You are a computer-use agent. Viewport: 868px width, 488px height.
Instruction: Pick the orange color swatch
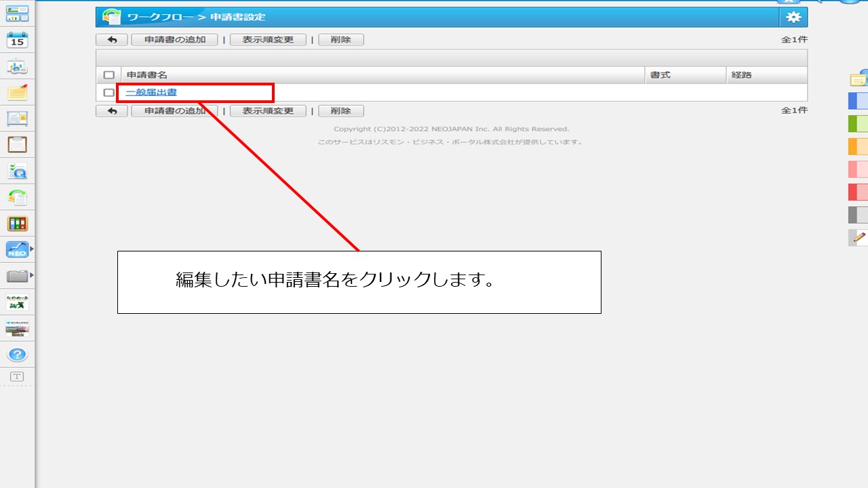tap(858, 146)
